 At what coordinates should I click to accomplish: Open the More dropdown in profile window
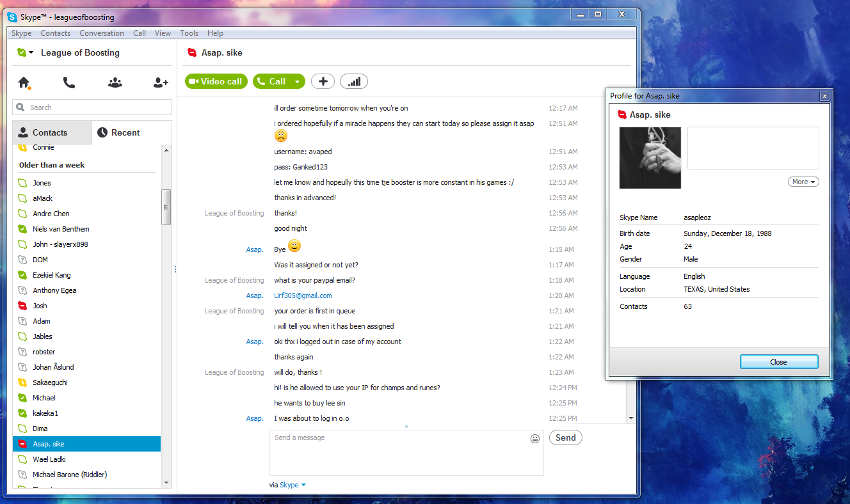pos(803,182)
